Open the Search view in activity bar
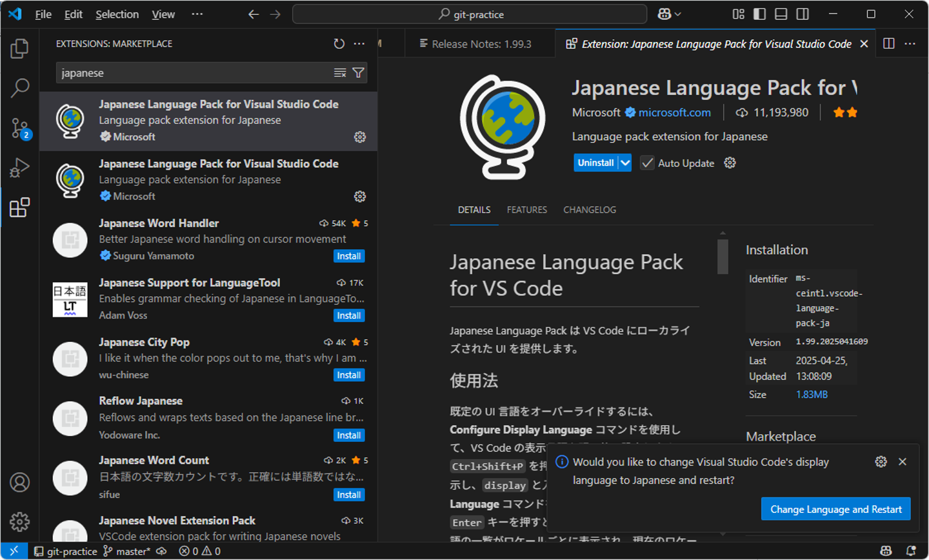This screenshot has height=560, width=929. point(19,88)
